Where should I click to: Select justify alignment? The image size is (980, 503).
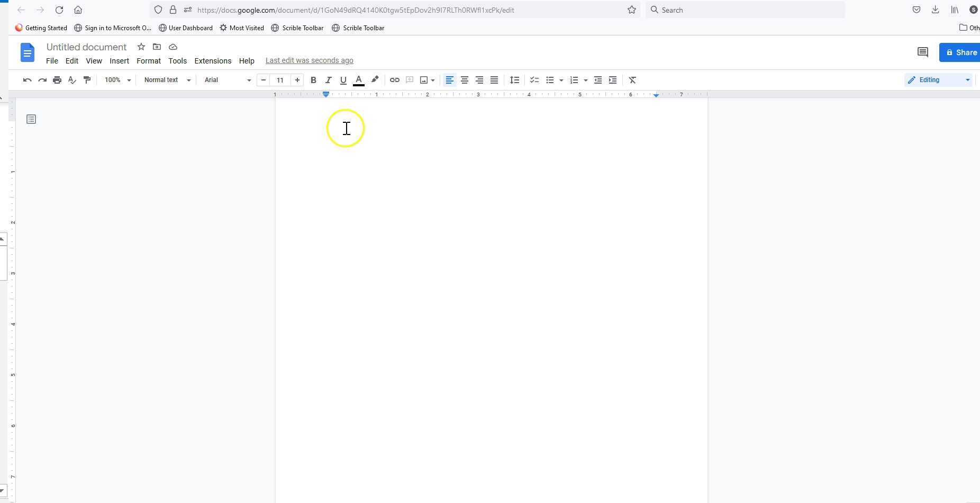point(494,80)
